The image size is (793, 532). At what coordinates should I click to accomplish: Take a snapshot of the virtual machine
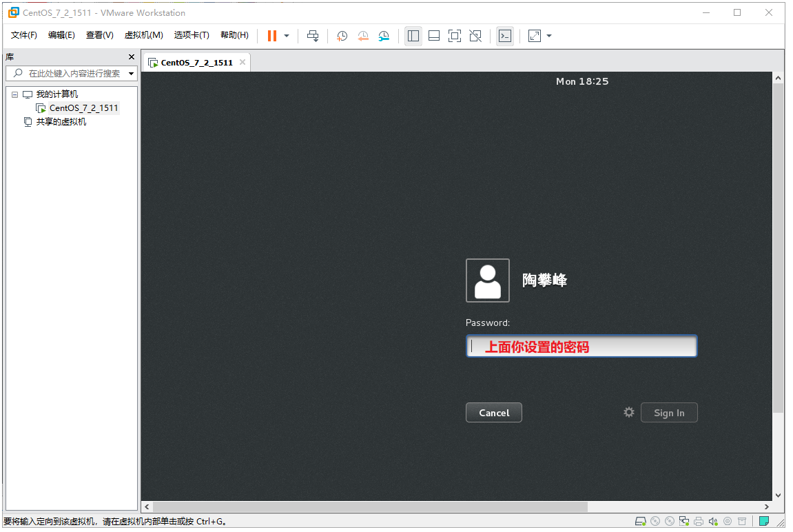(342, 36)
